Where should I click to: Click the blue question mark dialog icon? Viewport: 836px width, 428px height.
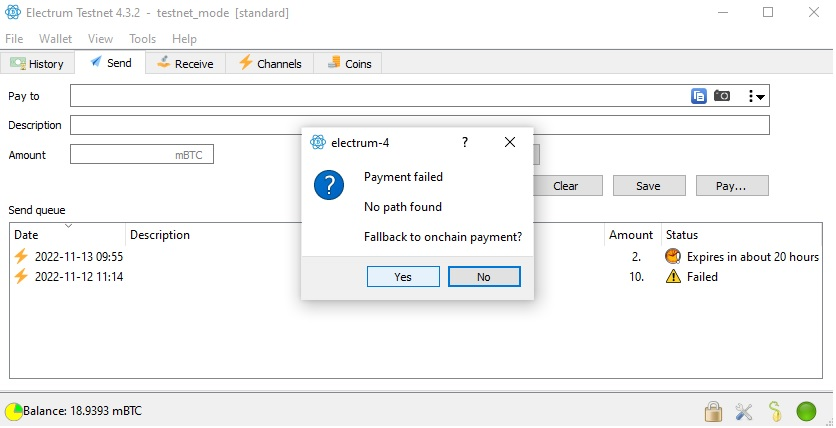[329, 185]
